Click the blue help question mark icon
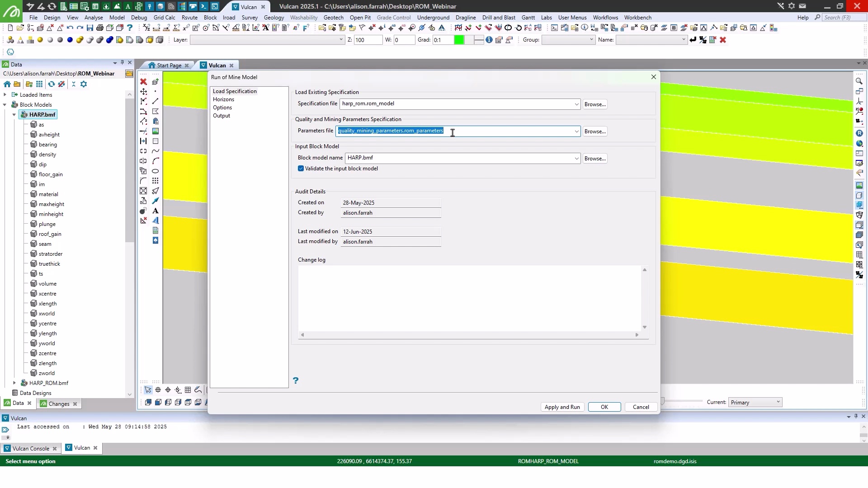This screenshot has width=868, height=488. (296, 380)
